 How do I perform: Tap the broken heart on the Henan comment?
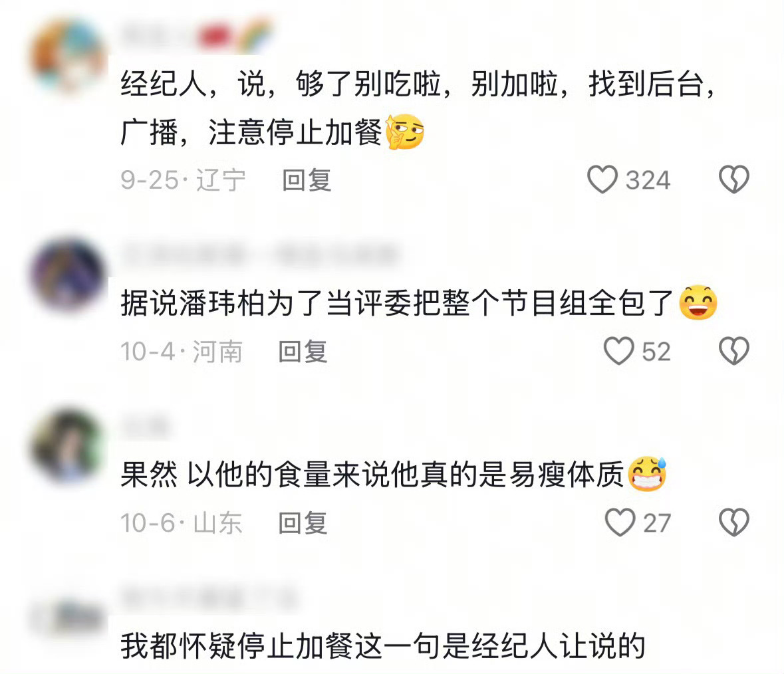tap(733, 351)
